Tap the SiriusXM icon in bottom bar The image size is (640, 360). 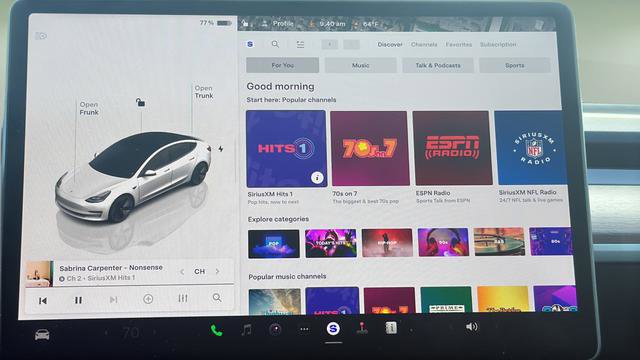(x=333, y=328)
